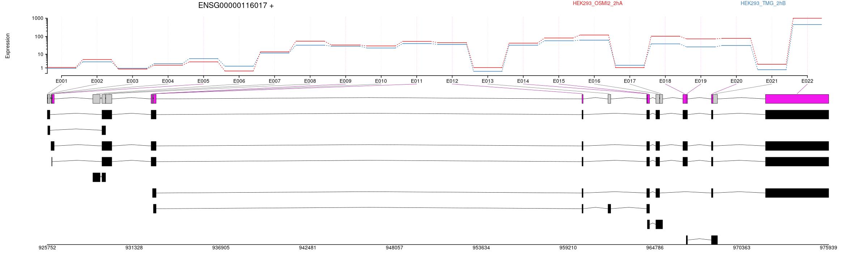Click genomic coordinate 931328 on the axis
Image resolution: width=868 pixels, height=253 pixels.
[134, 248]
